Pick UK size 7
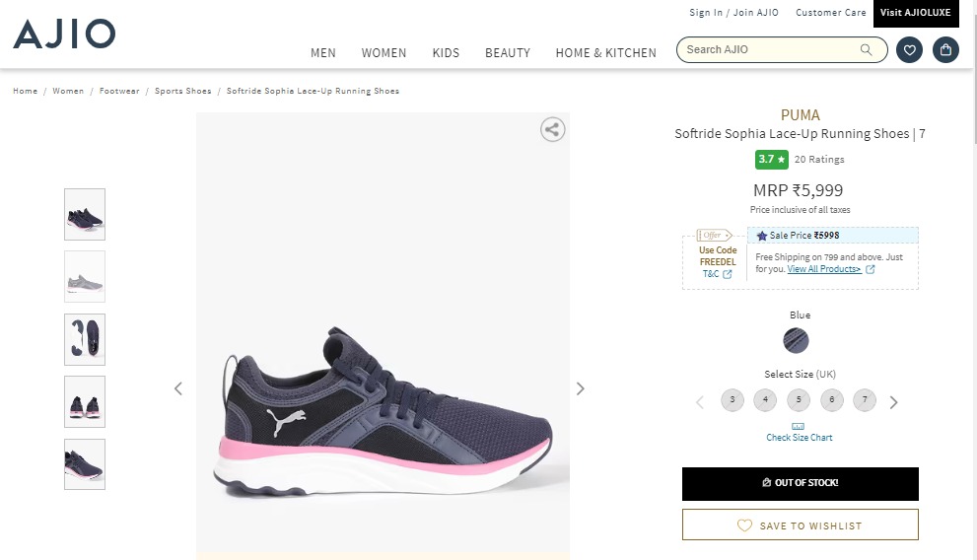 pyautogui.click(x=865, y=400)
